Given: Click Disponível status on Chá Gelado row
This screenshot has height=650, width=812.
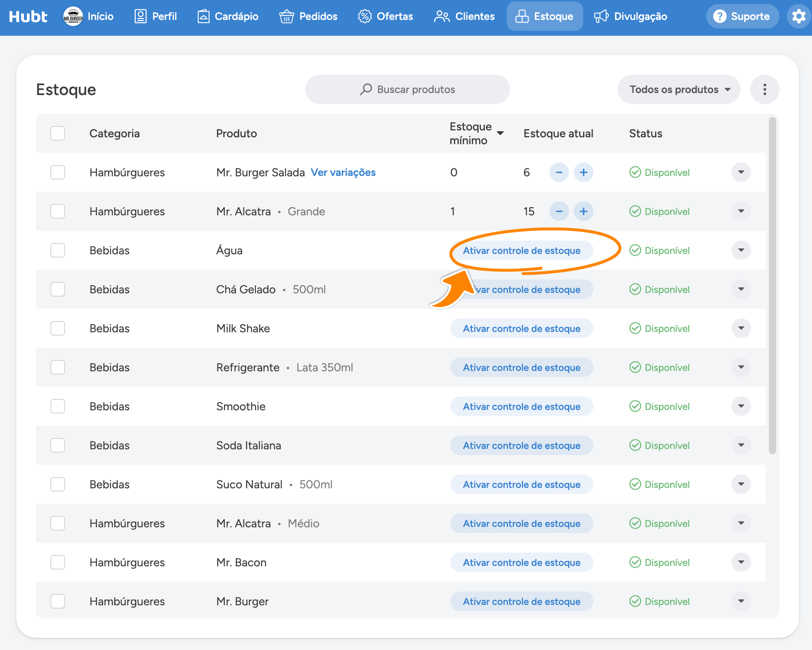Looking at the screenshot, I should click(659, 289).
